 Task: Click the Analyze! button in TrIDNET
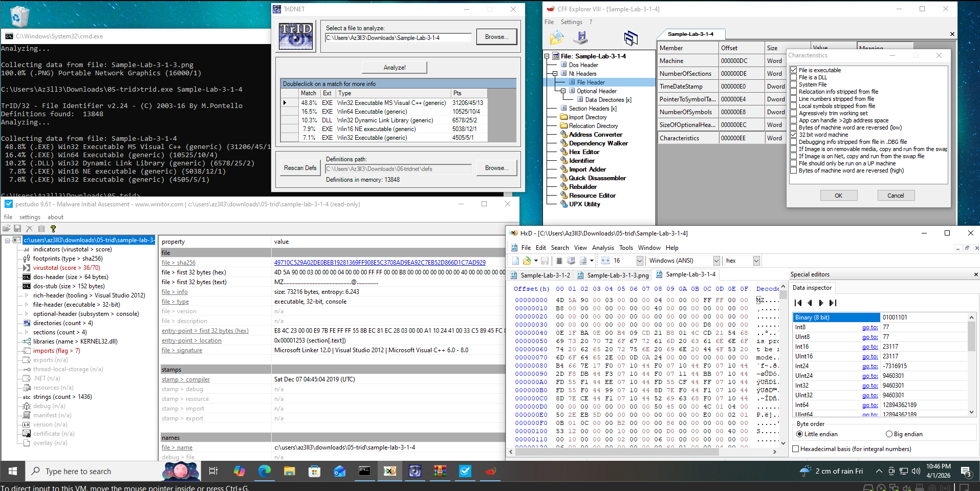[395, 68]
